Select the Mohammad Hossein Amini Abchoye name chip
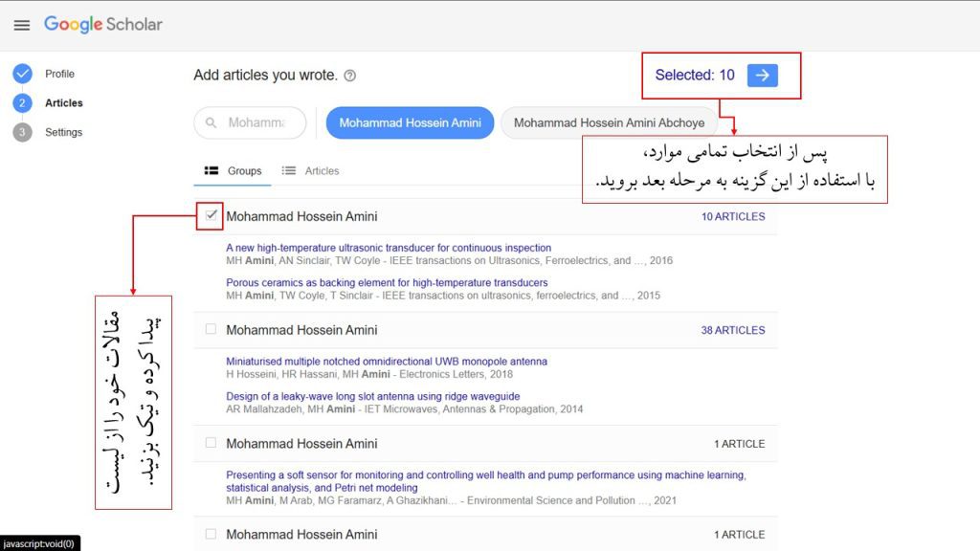Viewport: 980px width, 551px height. (609, 122)
